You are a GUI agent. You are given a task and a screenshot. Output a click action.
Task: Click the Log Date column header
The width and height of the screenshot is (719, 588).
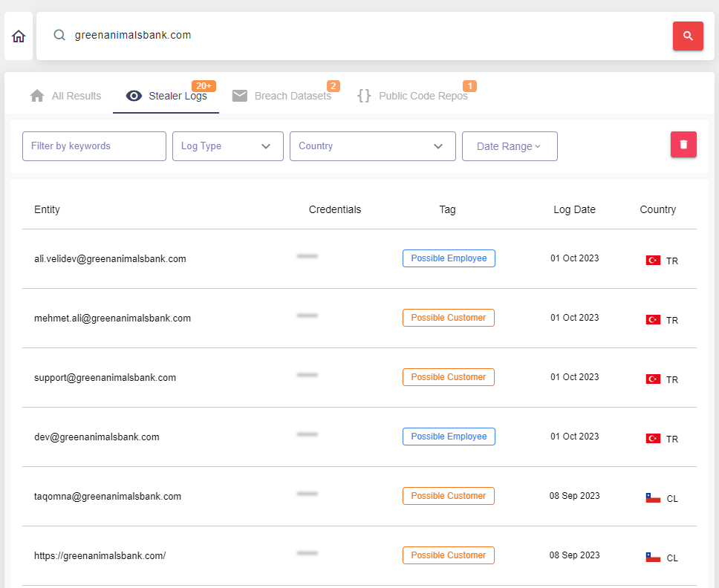coord(574,209)
